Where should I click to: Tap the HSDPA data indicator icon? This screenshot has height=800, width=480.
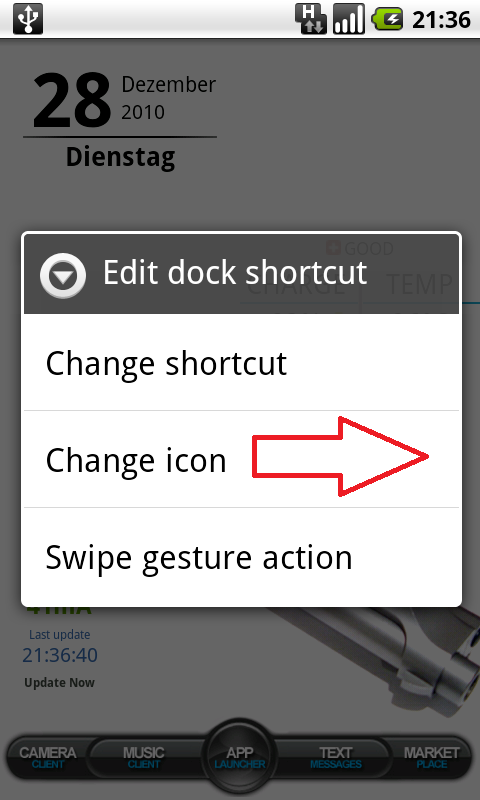311,19
